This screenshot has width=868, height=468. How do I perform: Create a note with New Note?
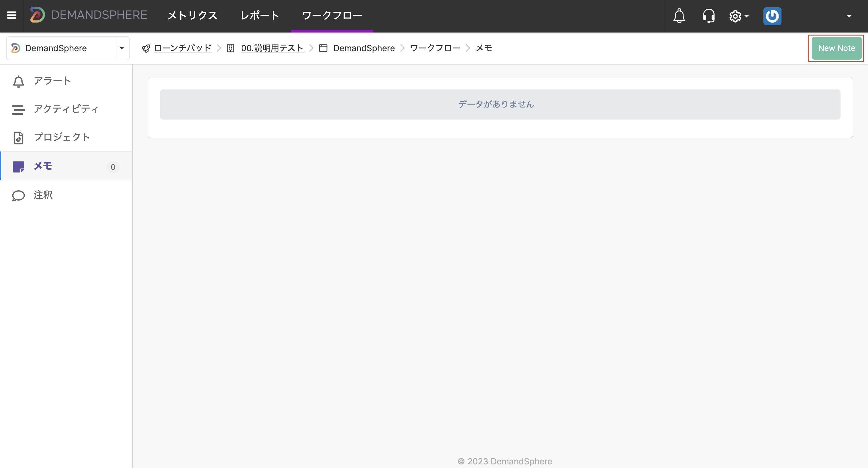(836, 48)
